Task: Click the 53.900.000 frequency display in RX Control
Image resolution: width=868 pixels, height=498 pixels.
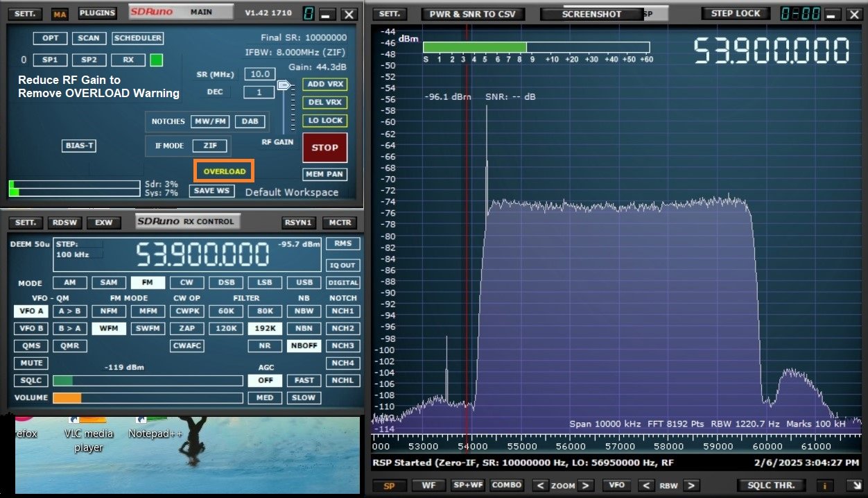Action: pos(202,255)
